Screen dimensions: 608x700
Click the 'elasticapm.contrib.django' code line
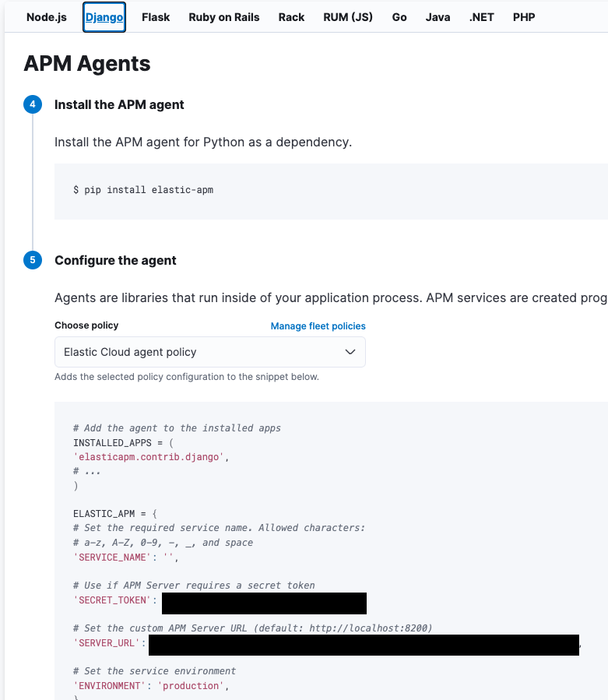[x=151, y=457]
